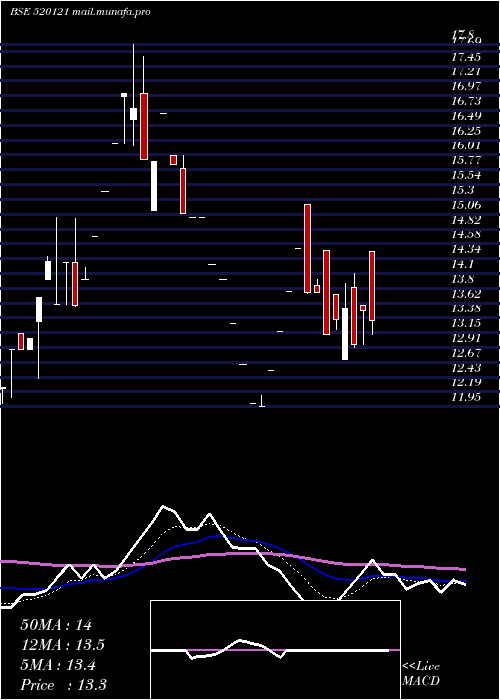Viewport: 500px width, 700px height.
Task: Click the 14.58 price axis label
Action: point(466,234)
